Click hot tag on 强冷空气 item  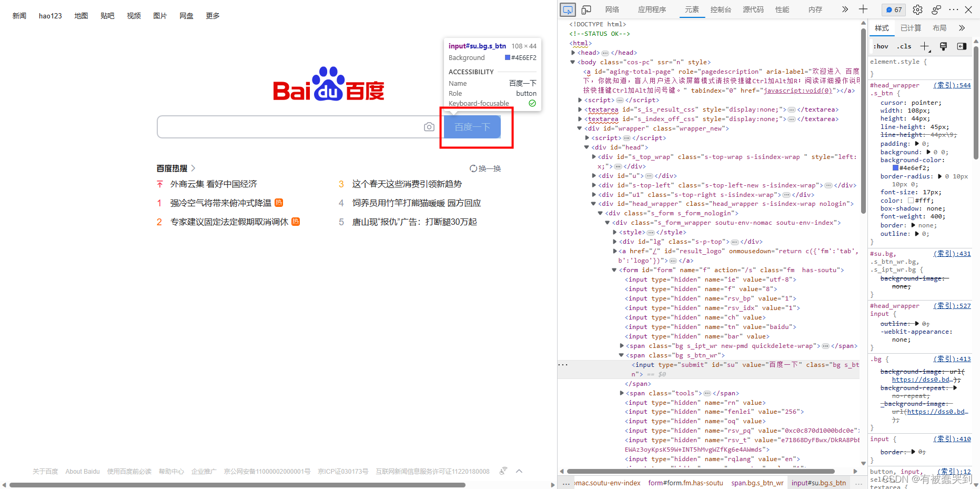[x=279, y=203]
